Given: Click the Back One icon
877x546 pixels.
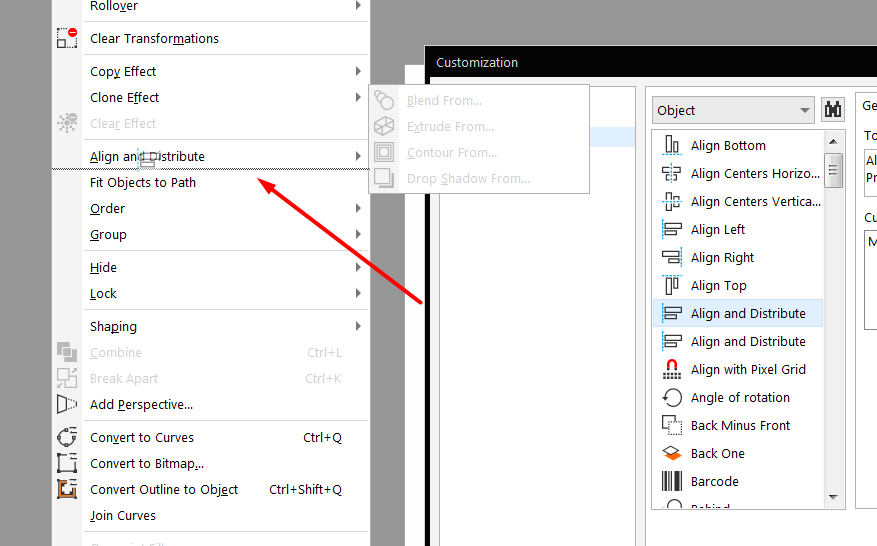Looking at the screenshot, I should pos(672,453).
